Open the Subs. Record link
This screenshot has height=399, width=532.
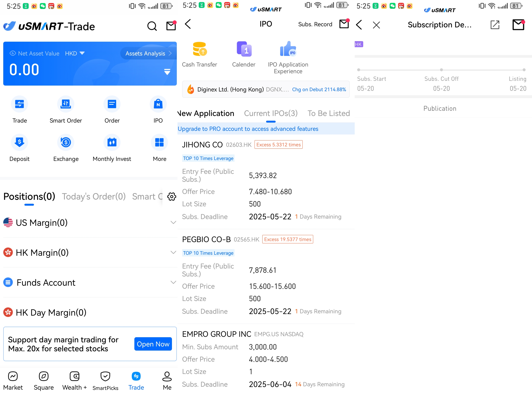pos(315,24)
